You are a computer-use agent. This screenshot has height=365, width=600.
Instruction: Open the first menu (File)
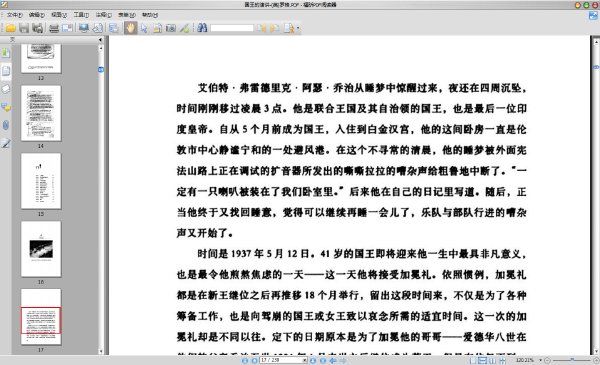14,15
